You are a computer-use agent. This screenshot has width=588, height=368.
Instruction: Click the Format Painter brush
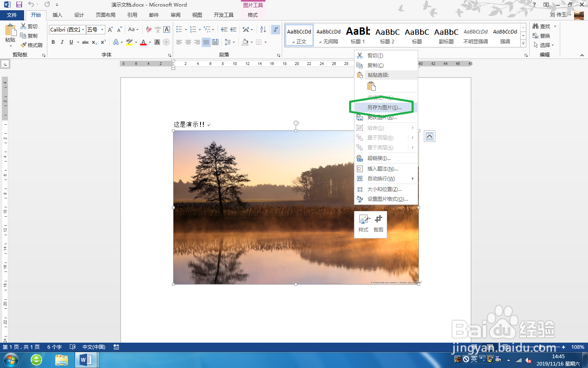32,45
